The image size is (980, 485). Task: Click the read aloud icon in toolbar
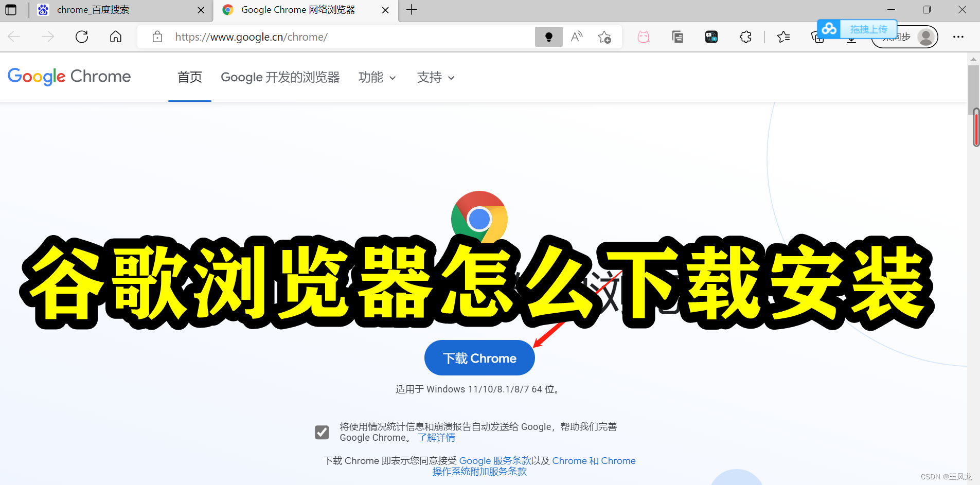coord(576,37)
